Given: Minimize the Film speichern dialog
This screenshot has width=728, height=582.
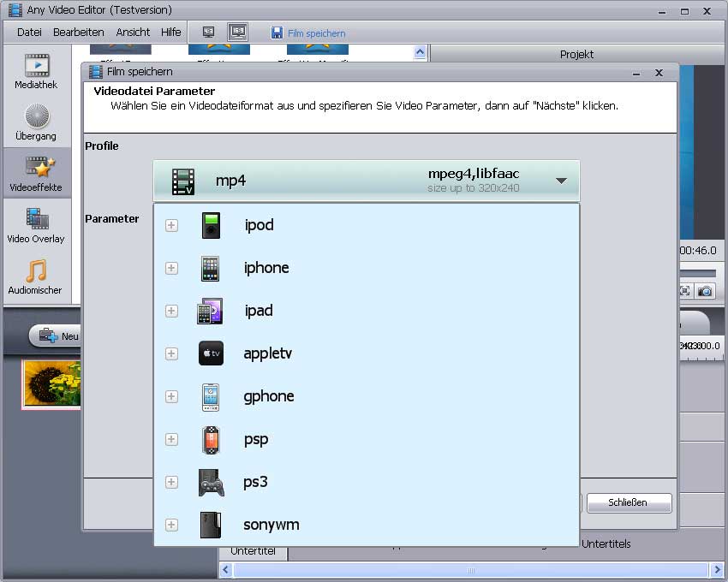Looking at the screenshot, I should click(x=636, y=73).
